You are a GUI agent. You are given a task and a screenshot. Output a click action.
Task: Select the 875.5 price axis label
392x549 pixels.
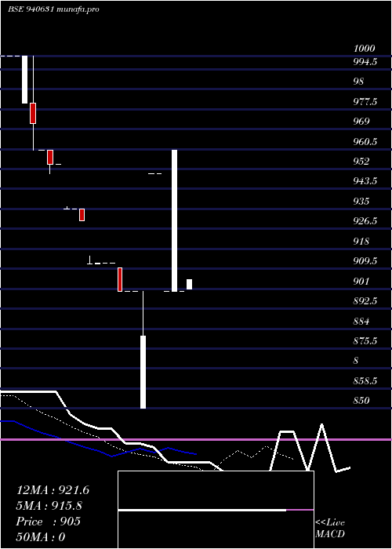click(365, 340)
